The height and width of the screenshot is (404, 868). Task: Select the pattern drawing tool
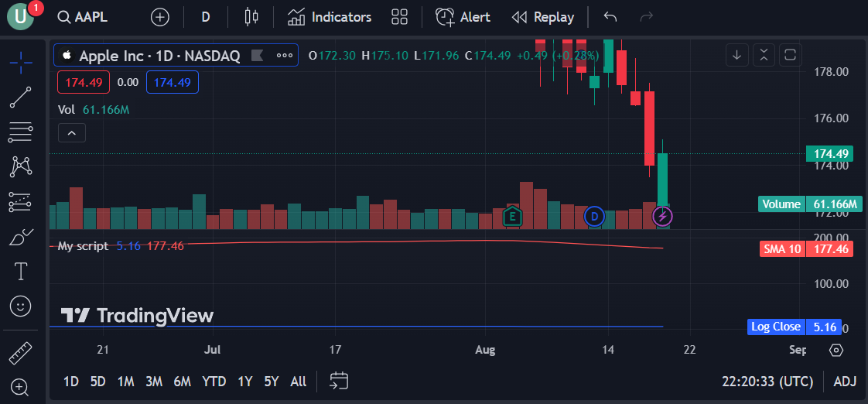(21, 167)
